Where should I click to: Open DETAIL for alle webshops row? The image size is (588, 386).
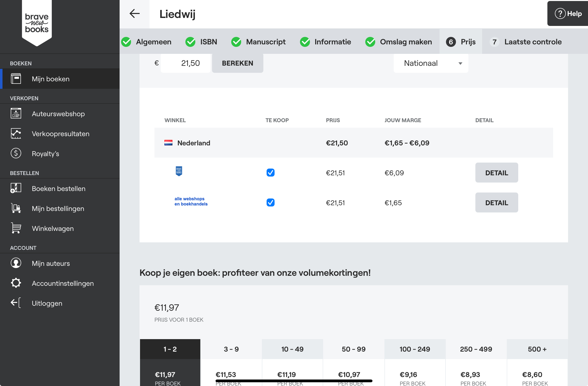496,202
